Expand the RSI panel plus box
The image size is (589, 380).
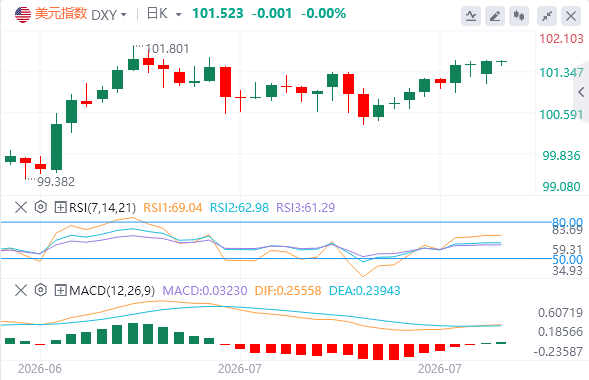pyautogui.click(x=60, y=207)
